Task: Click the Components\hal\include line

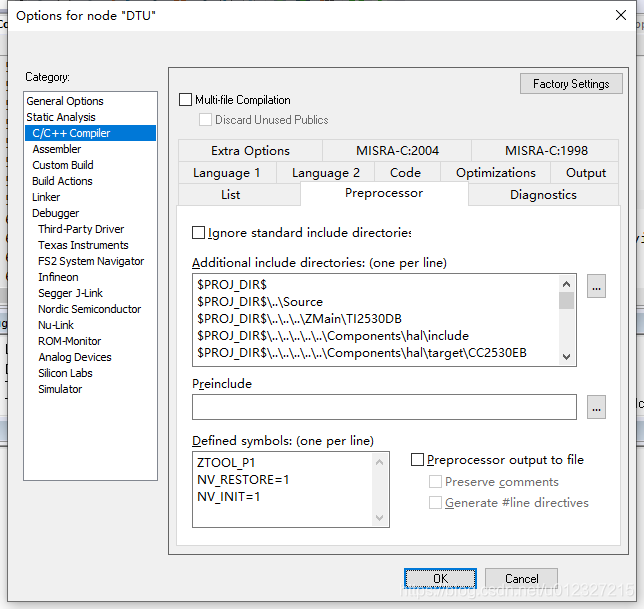Action: click(333, 336)
